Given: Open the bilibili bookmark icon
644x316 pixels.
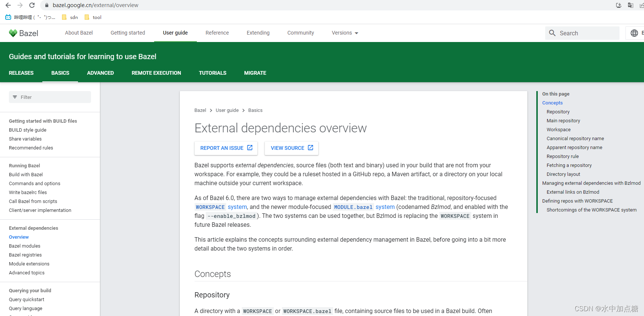Looking at the screenshot, I should tap(8, 17).
